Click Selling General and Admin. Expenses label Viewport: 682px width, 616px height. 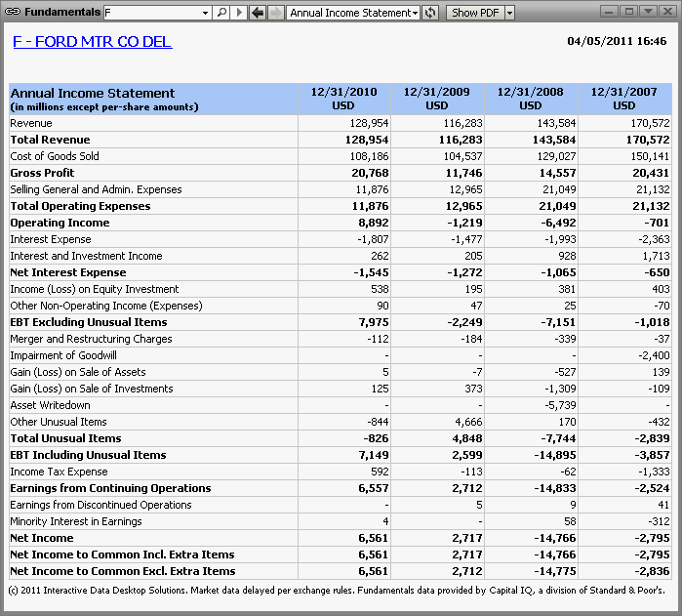[97, 189]
